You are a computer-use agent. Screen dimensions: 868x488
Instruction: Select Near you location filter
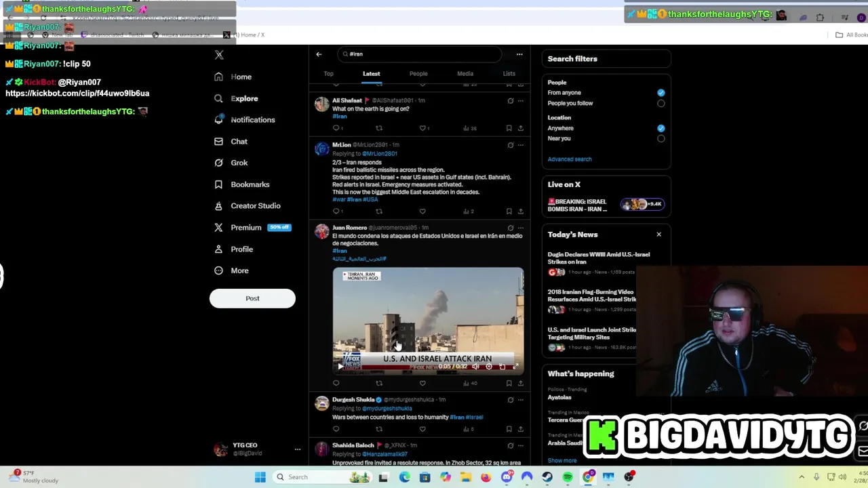click(x=661, y=139)
